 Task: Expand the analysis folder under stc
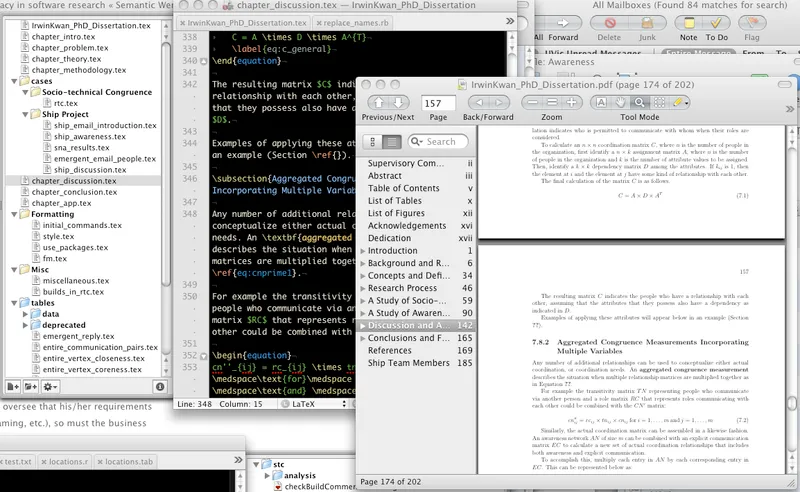(x=267, y=476)
